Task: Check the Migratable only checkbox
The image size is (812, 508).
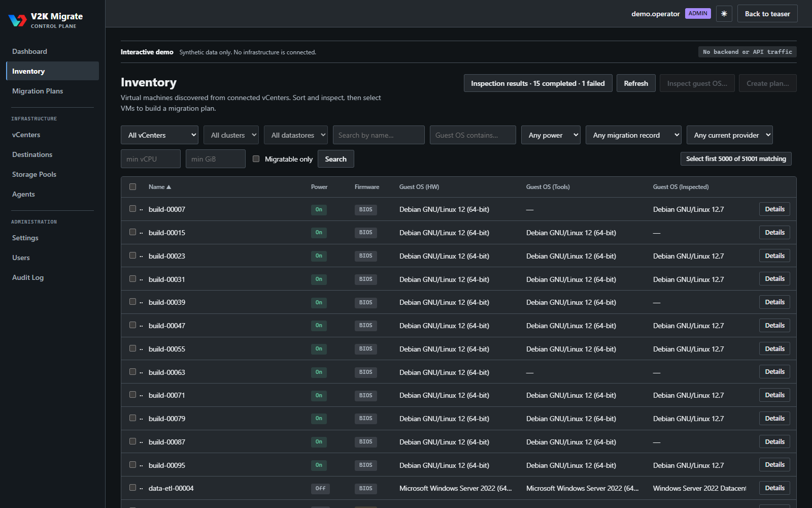Action: [x=256, y=159]
